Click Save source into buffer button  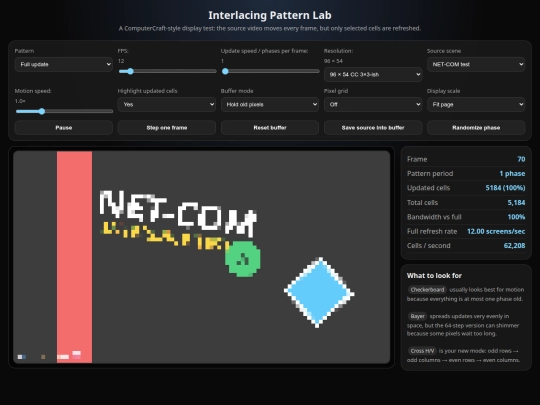(x=373, y=127)
